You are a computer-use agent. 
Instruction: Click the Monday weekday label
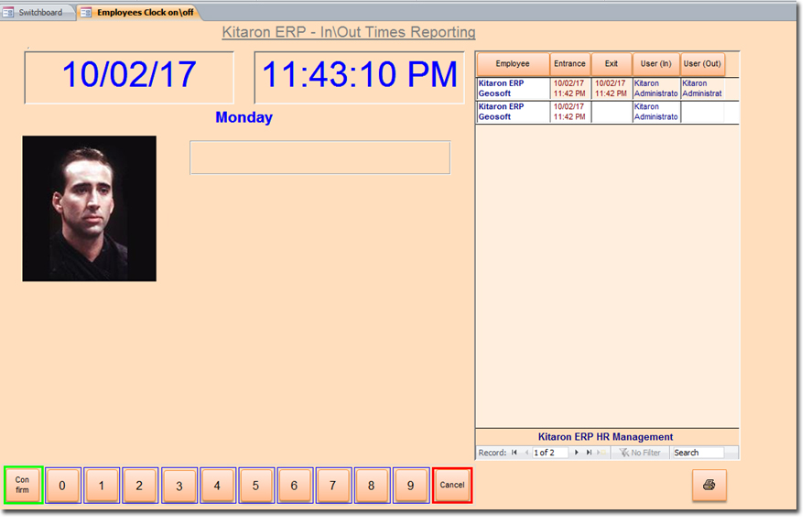pos(244,117)
